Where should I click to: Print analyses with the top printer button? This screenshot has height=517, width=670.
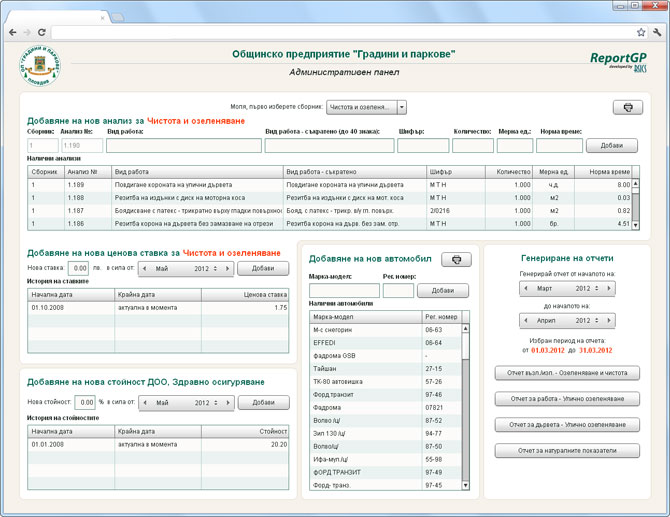pos(628,107)
